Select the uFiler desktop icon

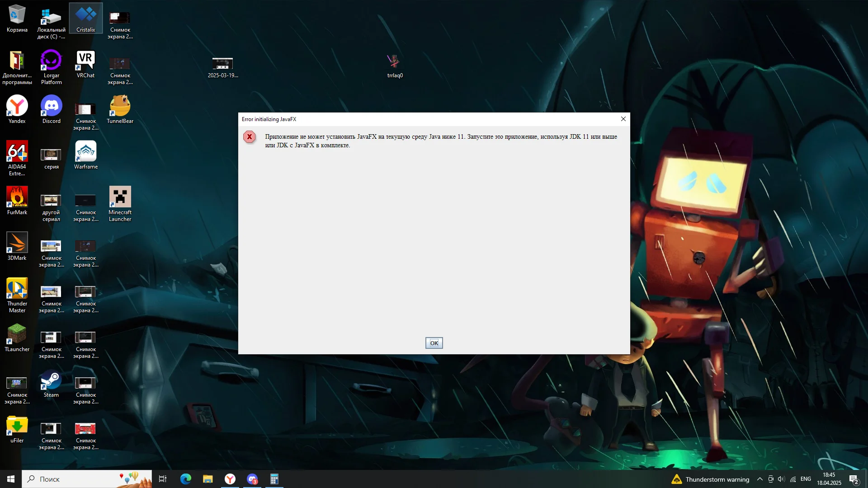[x=17, y=429]
